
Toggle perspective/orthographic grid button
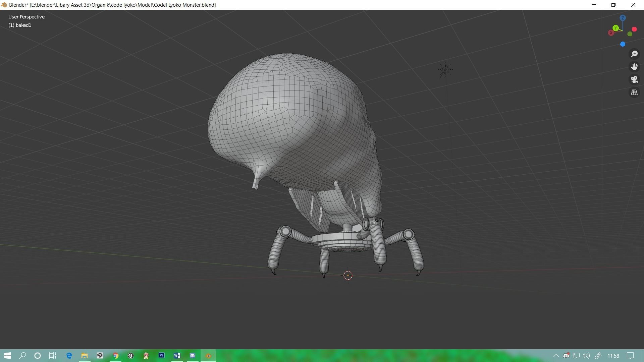634,92
